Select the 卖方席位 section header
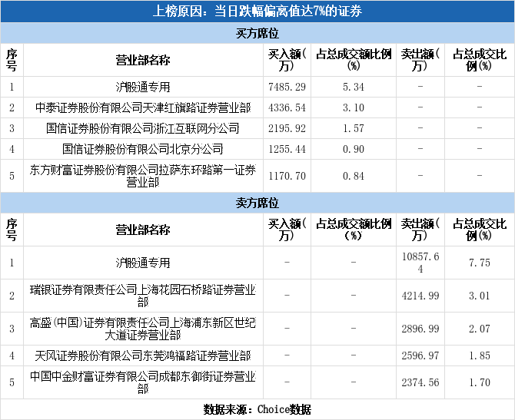Viewport: 515px width, 420px height. tap(257, 203)
